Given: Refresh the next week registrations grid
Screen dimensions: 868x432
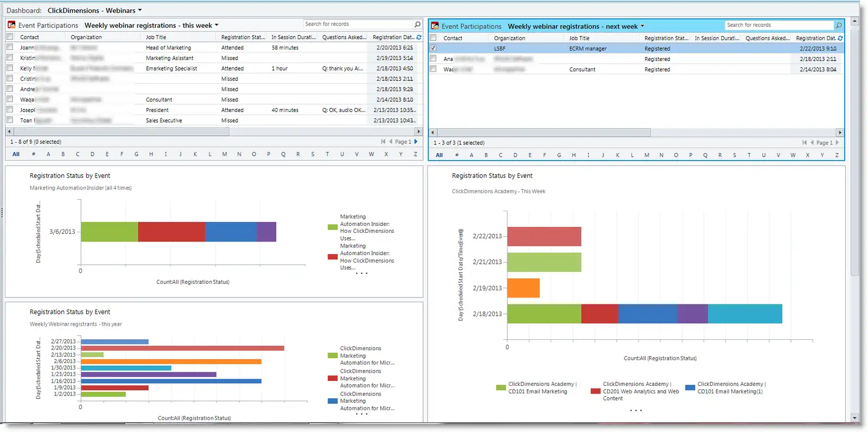Looking at the screenshot, I should pos(840,39).
